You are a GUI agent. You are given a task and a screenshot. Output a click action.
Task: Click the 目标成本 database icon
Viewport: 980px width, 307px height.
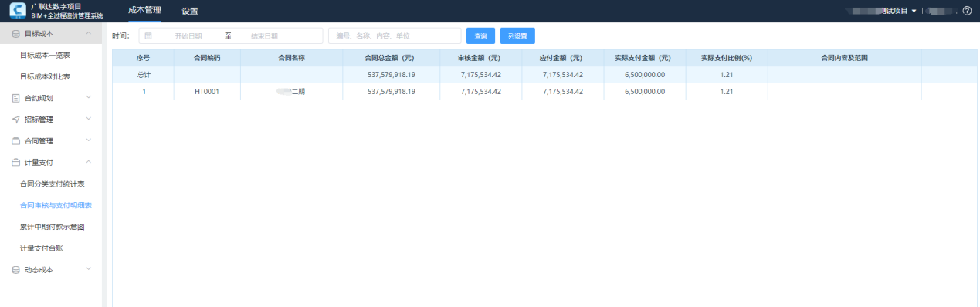[15, 34]
